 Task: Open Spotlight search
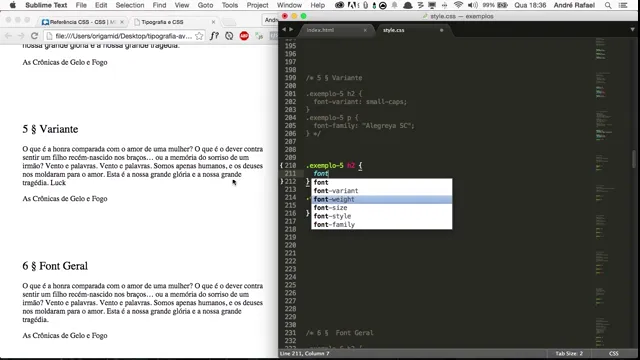tap(608, 5)
